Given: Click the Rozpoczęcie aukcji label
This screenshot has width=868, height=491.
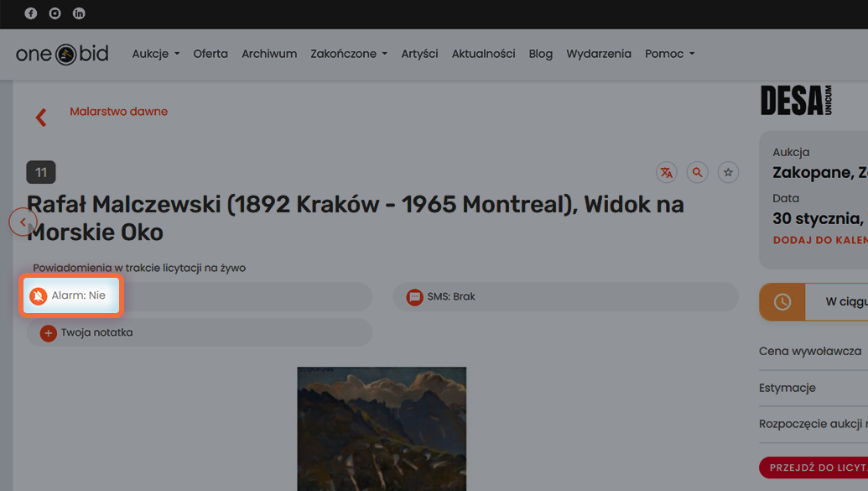Looking at the screenshot, I should pyautogui.click(x=813, y=424).
